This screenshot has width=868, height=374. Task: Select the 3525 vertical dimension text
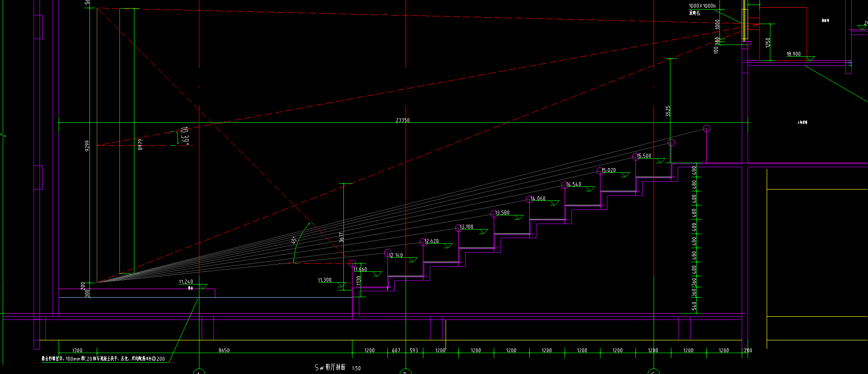pos(668,111)
